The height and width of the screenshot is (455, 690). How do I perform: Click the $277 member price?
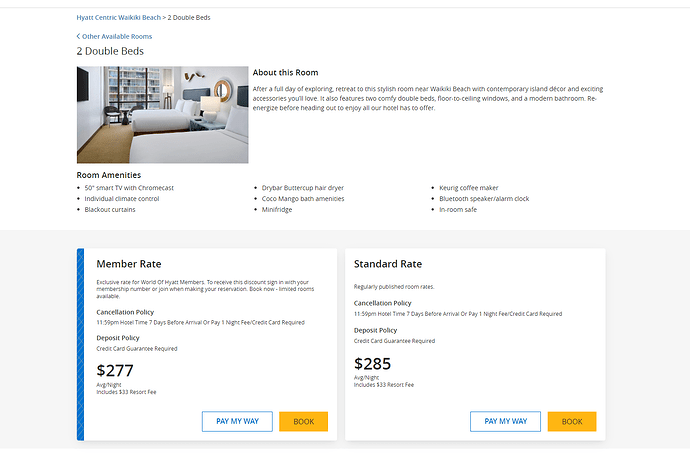pos(115,371)
